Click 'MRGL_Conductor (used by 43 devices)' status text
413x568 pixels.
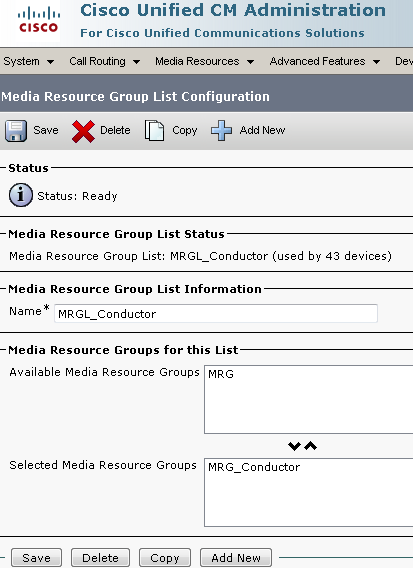pyautogui.click(x=281, y=256)
